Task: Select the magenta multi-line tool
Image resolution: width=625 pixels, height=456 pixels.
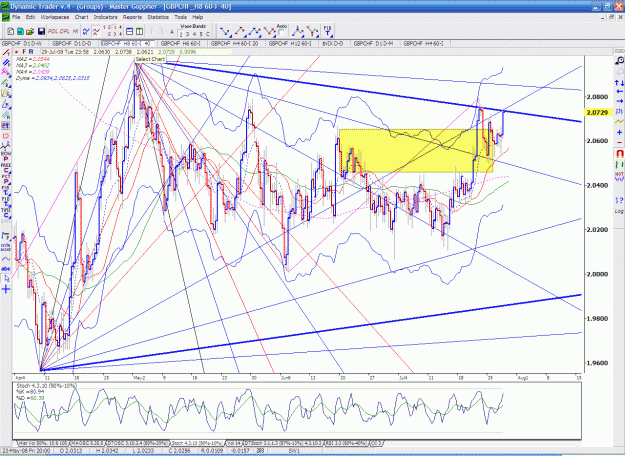Action: [6, 72]
